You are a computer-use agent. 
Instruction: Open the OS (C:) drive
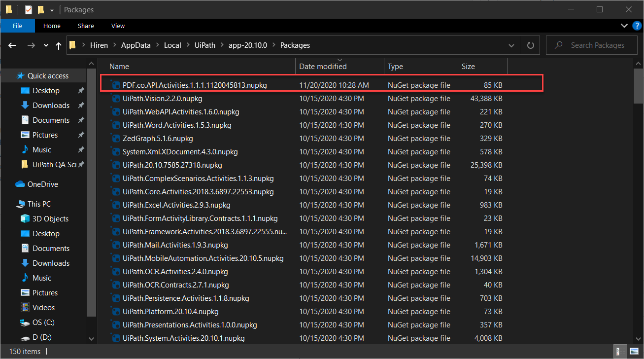point(43,323)
